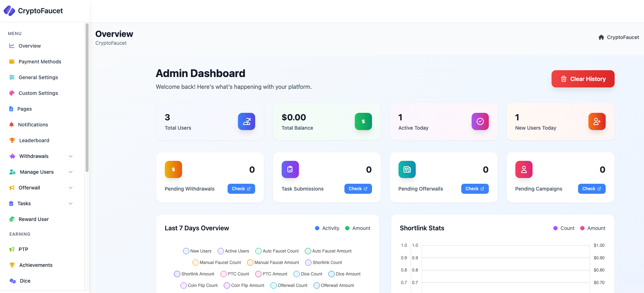Click the pink Amount legend dot in Shortlink Stats

click(x=582, y=228)
